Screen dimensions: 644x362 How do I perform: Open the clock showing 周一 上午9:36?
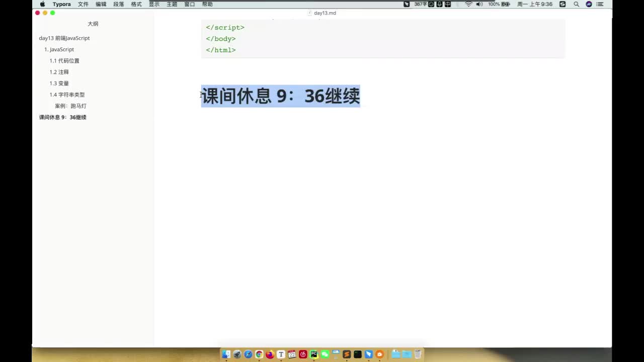[x=535, y=4]
